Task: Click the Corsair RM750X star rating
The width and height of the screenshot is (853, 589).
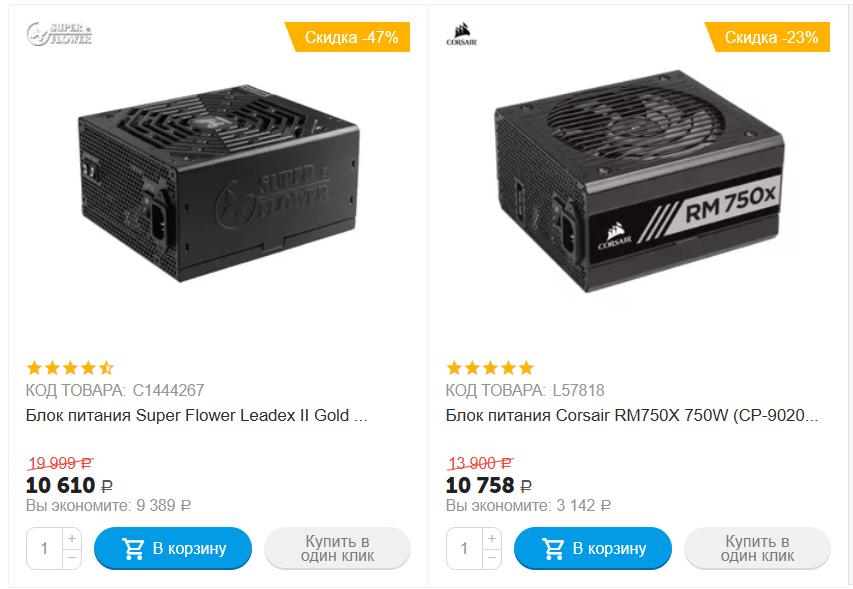Action: pos(490,367)
